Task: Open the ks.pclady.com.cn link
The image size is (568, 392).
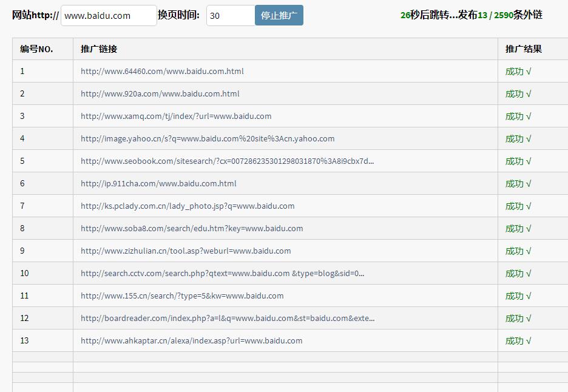Action: 188,206
